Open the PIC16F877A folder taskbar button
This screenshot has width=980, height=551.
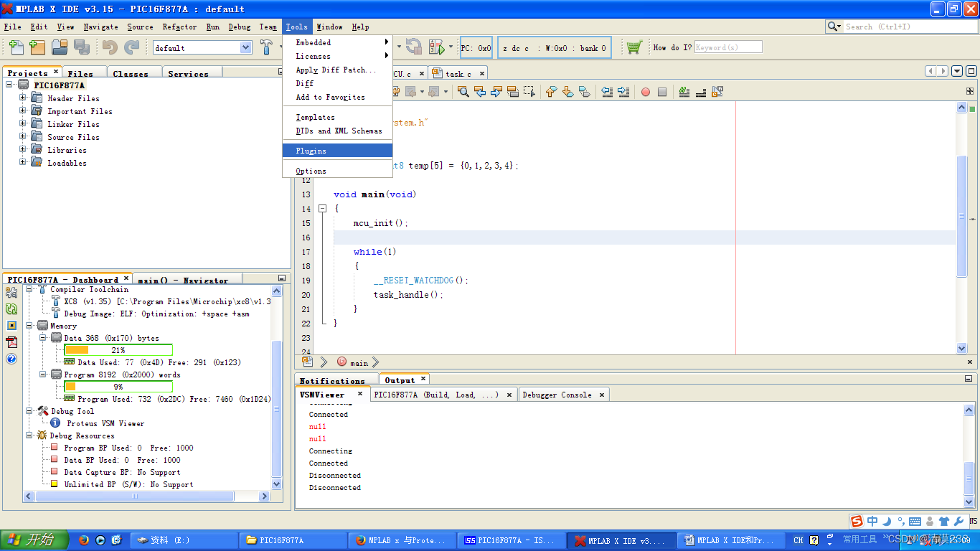point(291,540)
